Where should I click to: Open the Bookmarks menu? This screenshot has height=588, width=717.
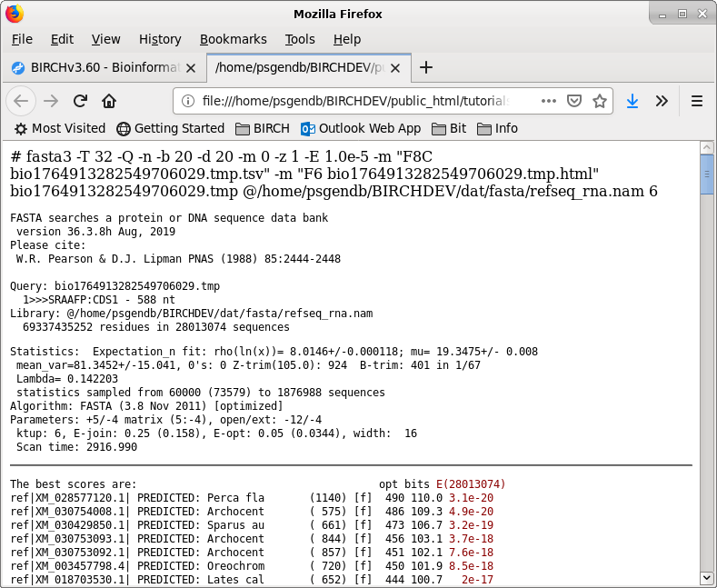[233, 39]
